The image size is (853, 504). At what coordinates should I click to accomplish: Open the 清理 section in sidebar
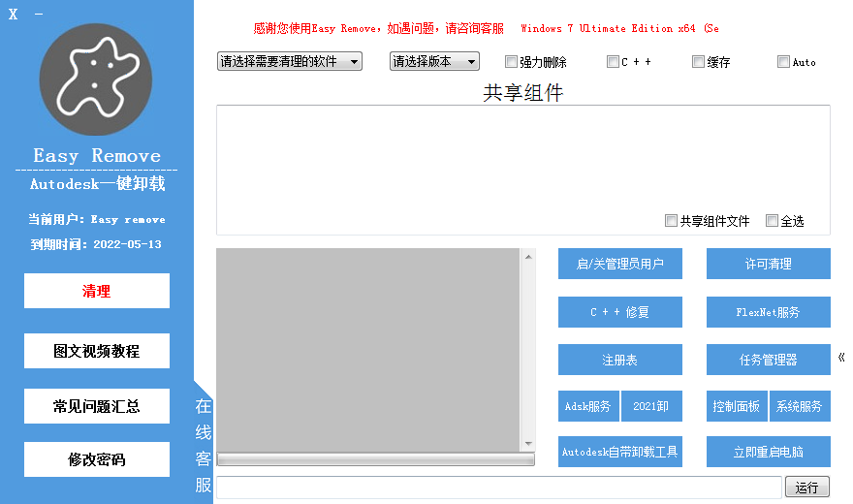click(97, 291)
